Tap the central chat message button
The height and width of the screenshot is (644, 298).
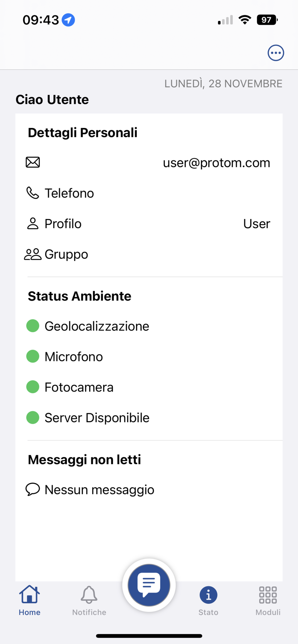(149, 585)
